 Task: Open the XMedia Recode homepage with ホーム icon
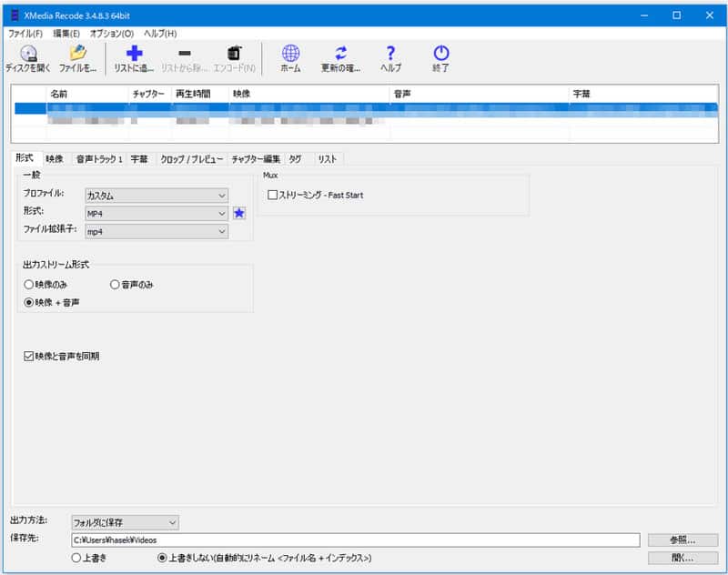click(x=289, y=57)
